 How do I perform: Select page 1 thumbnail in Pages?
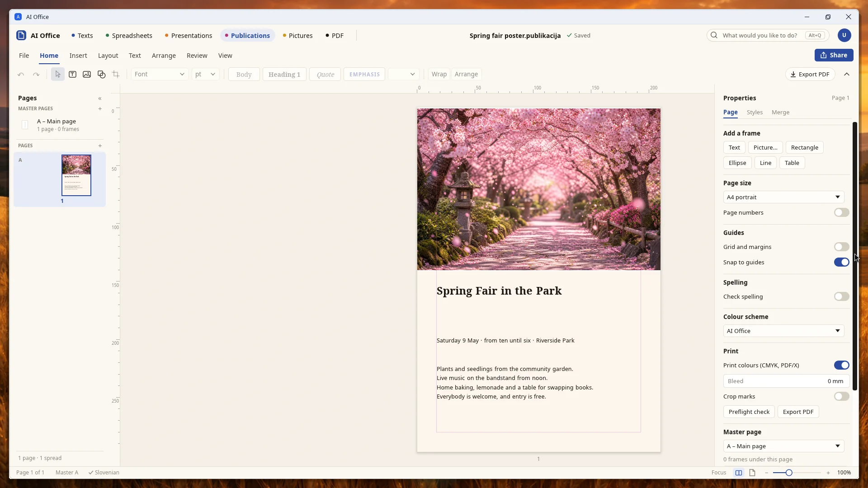pos(76,175)
